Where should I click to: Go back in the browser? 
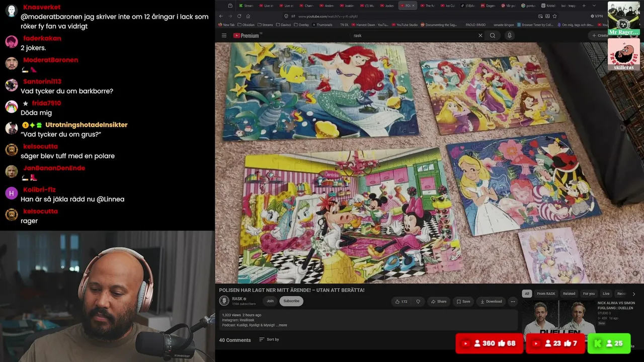[221, 16]
